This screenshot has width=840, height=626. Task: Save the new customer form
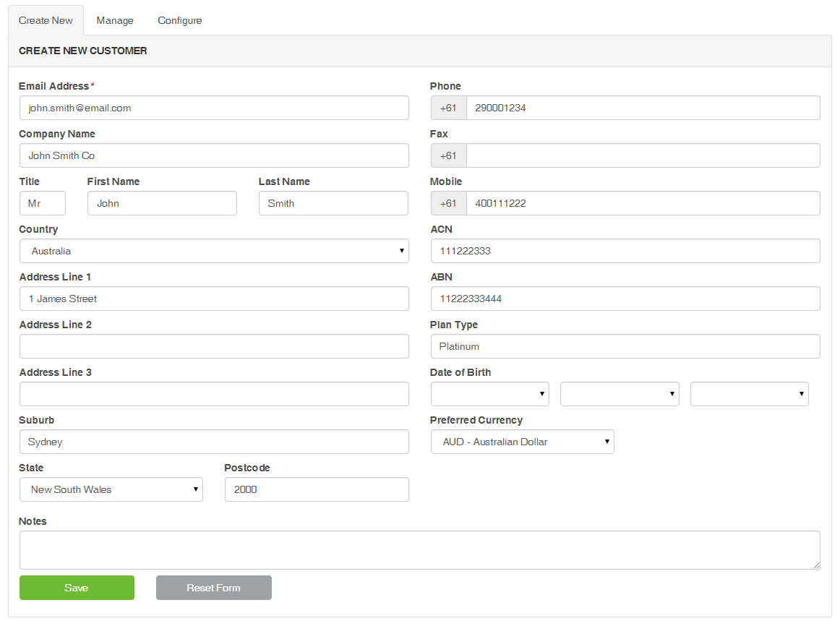(77, 588)
